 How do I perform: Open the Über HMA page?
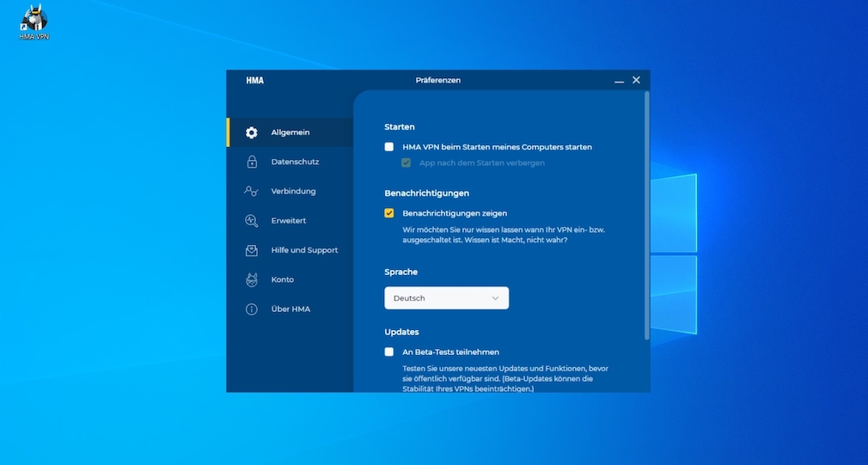click(290, 309)
